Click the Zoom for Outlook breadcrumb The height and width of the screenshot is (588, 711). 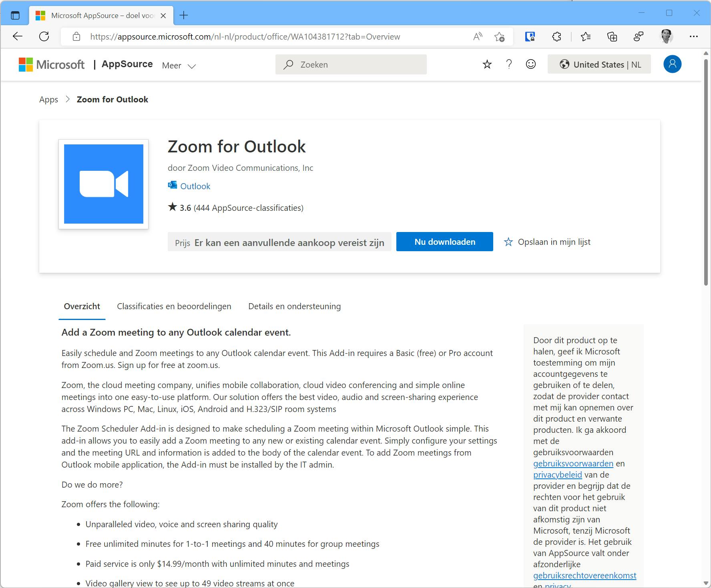(x=112, y=100)
